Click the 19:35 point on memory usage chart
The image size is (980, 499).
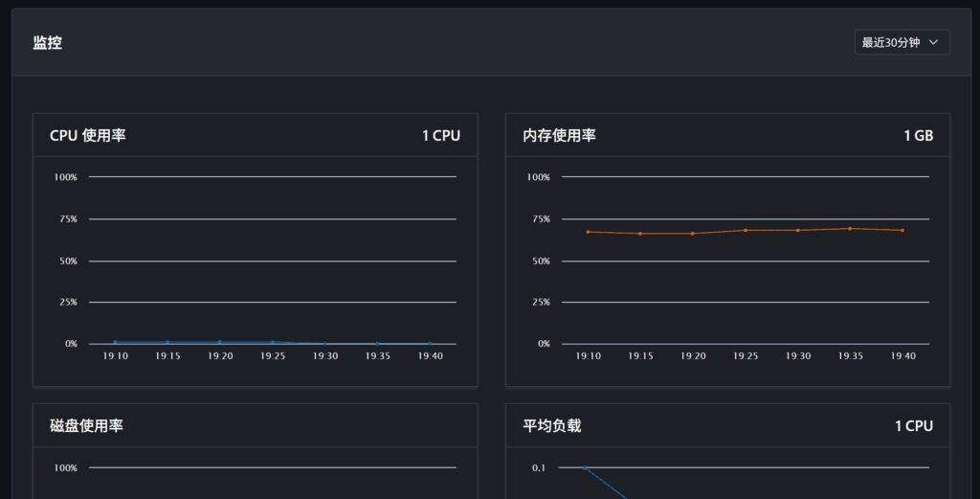coord(850,229)
